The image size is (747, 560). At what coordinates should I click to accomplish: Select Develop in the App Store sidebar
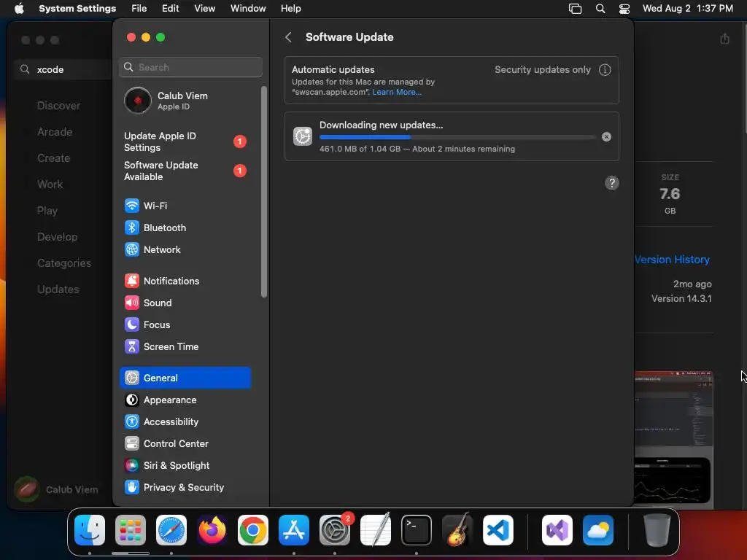click(57, 237)
